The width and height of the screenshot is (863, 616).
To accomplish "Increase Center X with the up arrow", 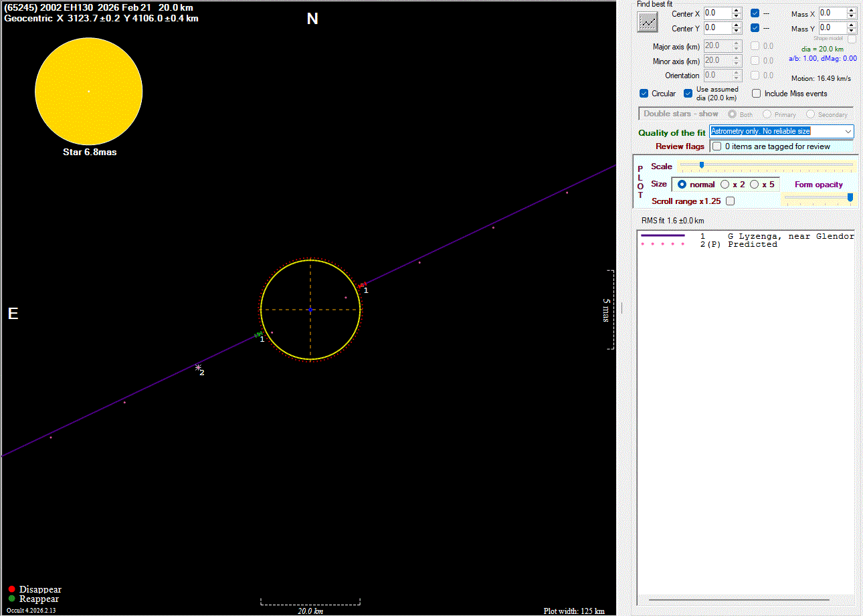I will tap(737, 11).
